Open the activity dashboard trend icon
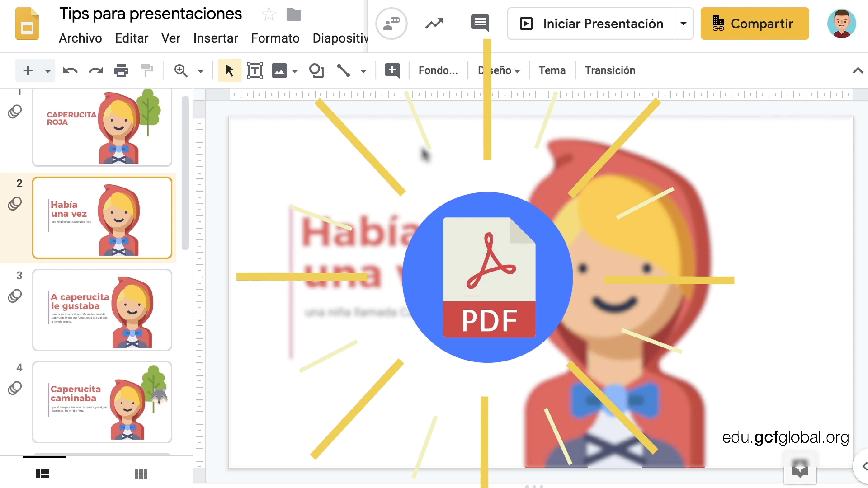 434,24
